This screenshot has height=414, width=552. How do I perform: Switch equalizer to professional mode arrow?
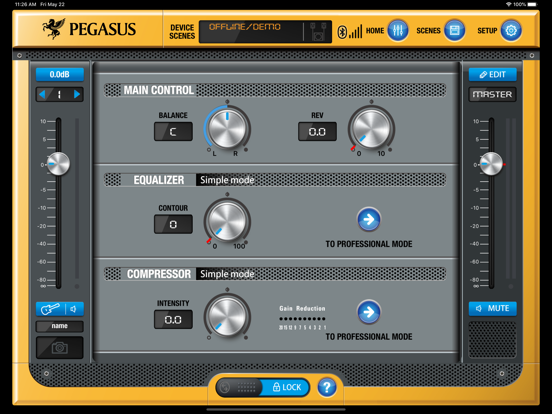click(x=369, y=219)
